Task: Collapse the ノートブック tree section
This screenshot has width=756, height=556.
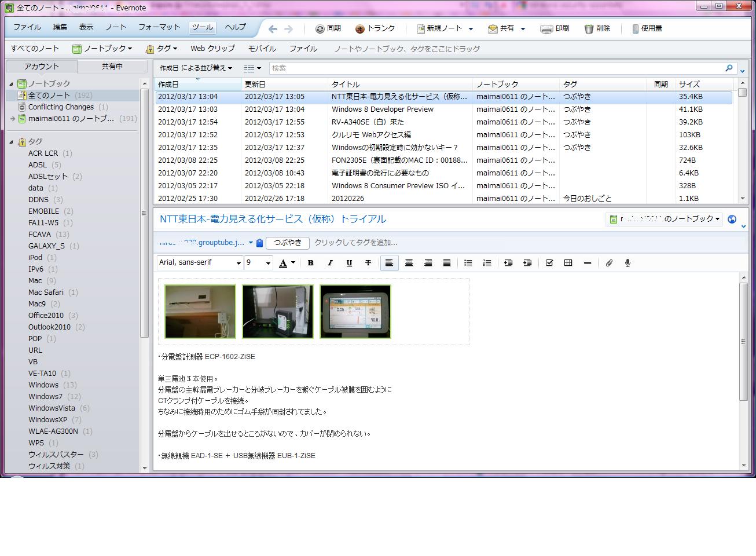Action: (11, 84)
